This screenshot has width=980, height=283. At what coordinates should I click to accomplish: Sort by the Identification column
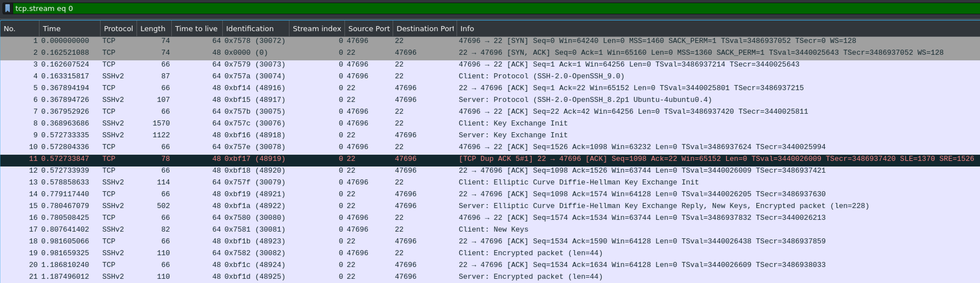point(250,28)
